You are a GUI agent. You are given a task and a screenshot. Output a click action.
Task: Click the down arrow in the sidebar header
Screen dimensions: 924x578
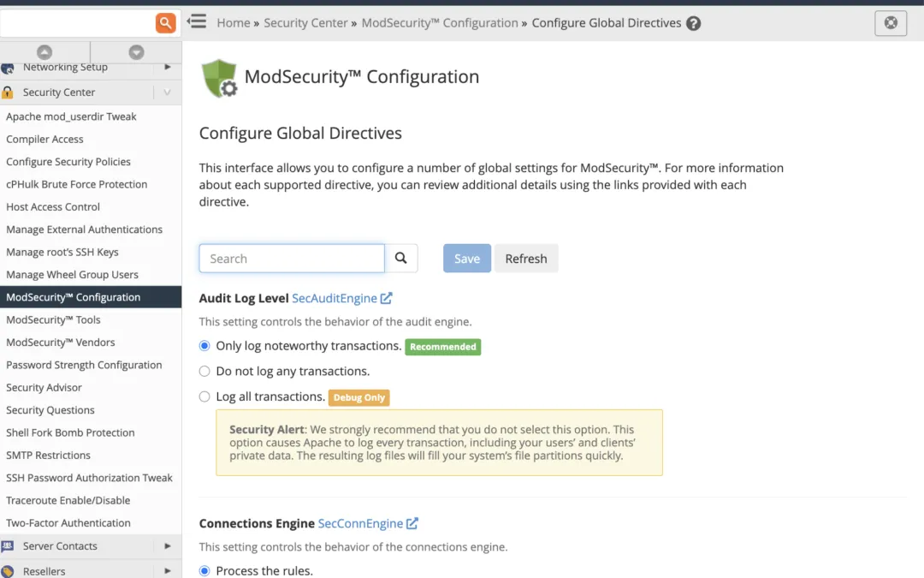pyautogui.click(x=135, y=52)
